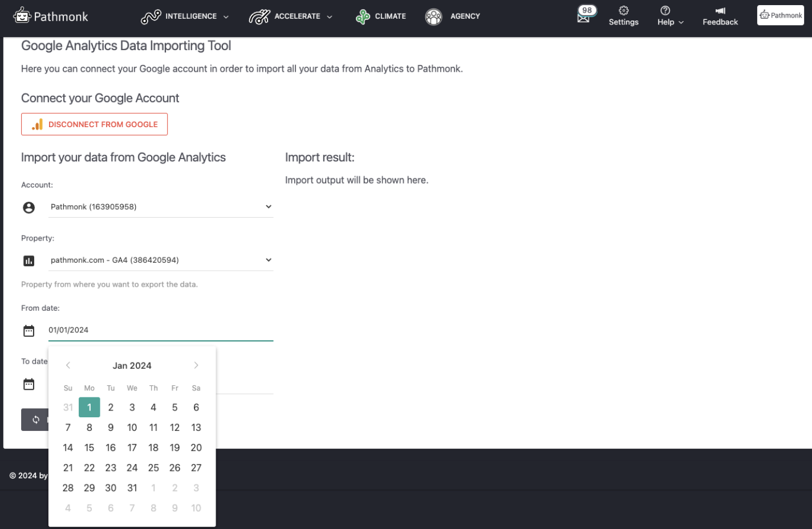Click the Intelligence network icon in navbar

[151, 16]
